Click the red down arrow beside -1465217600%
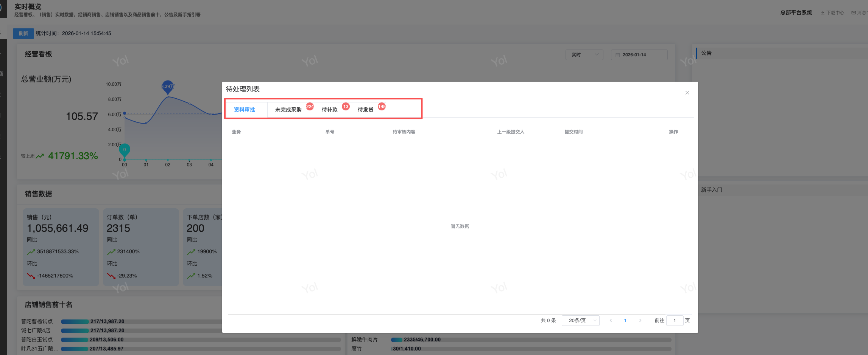The image size is (868, 355). 31,276
